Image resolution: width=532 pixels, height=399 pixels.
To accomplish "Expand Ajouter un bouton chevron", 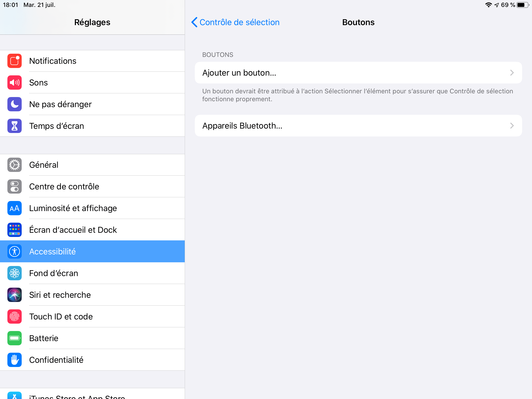I will click(512, 73).
